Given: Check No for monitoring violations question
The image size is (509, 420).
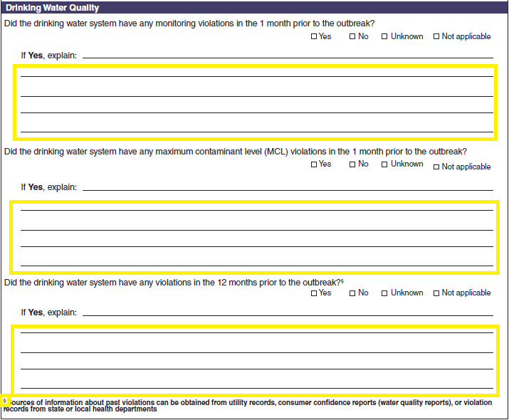Looking at the screenshot, I should tap(352, 36).
